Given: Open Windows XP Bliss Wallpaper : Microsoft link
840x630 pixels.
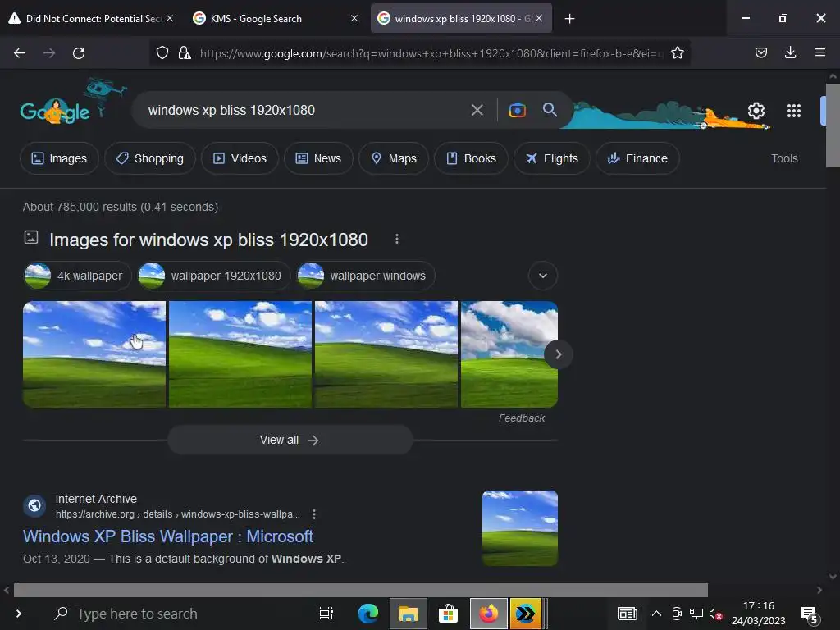Looking at the screenshot, I should point(168,536).
